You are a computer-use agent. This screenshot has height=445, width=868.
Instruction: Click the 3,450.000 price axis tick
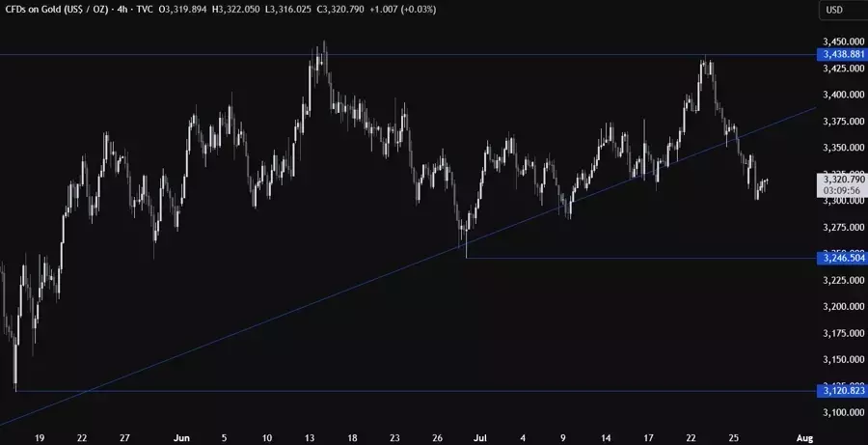pos(839,42)
